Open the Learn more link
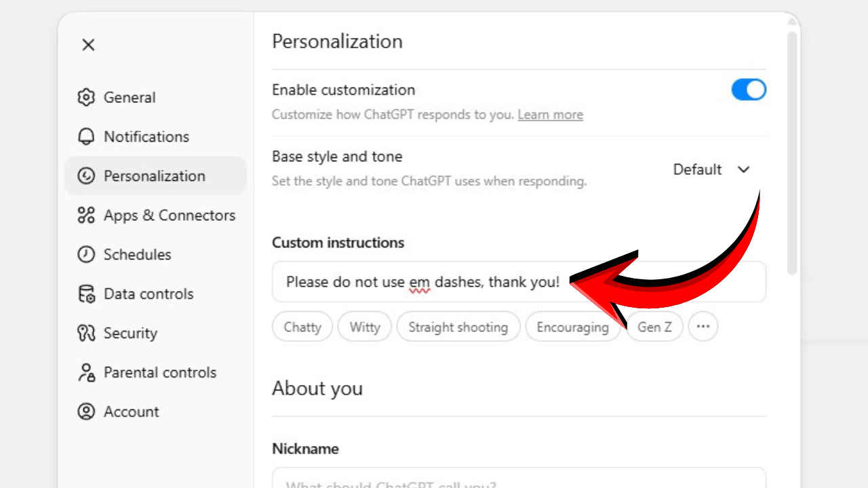This screenshot has width=868, height=488. click(550, 115)
